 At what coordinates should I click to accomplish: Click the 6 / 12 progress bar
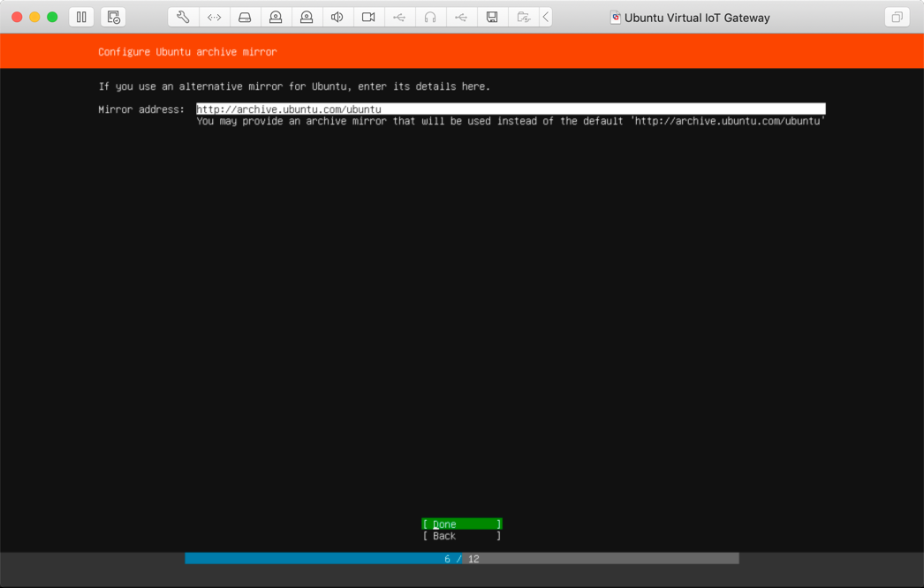point(462,559)
